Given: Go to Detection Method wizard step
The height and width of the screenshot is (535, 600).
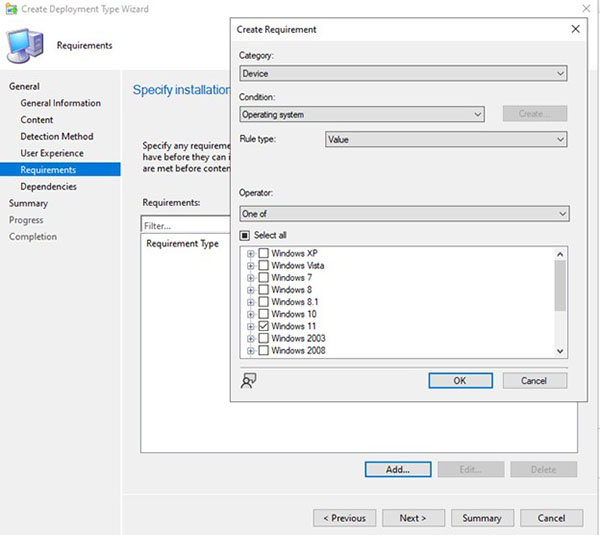Looking at the screenshot, I should 57,136.
